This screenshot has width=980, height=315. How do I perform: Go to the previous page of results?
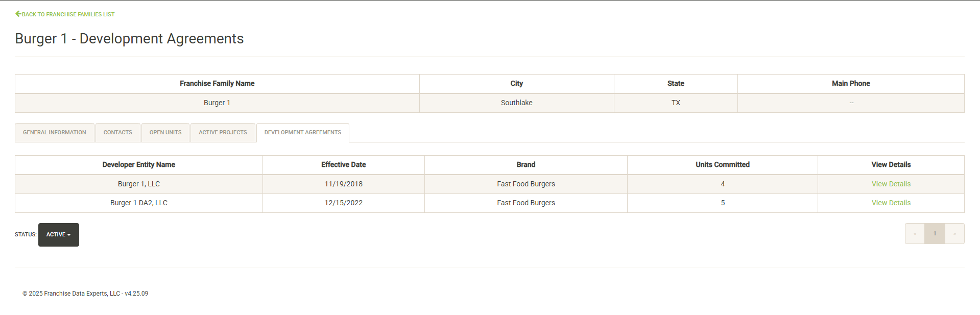[x=915, y=234]
